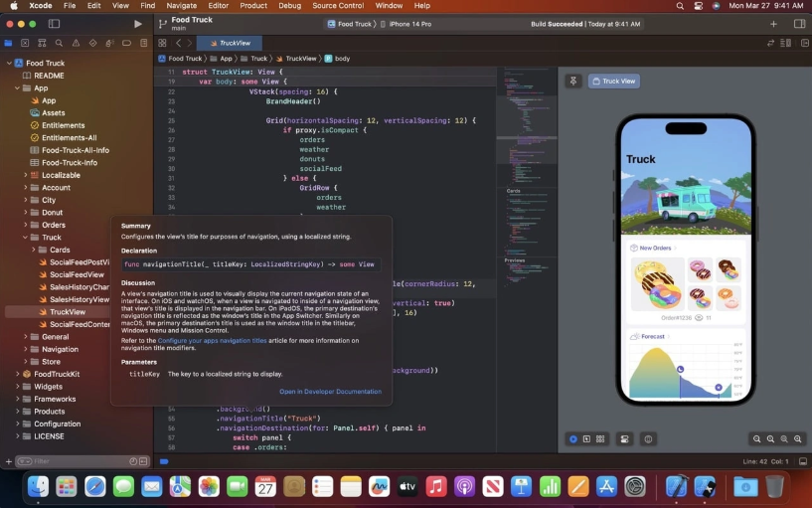Viewport: 812px width, 509px height.
Task: Go forward in editor history
Action: [190, 43]
